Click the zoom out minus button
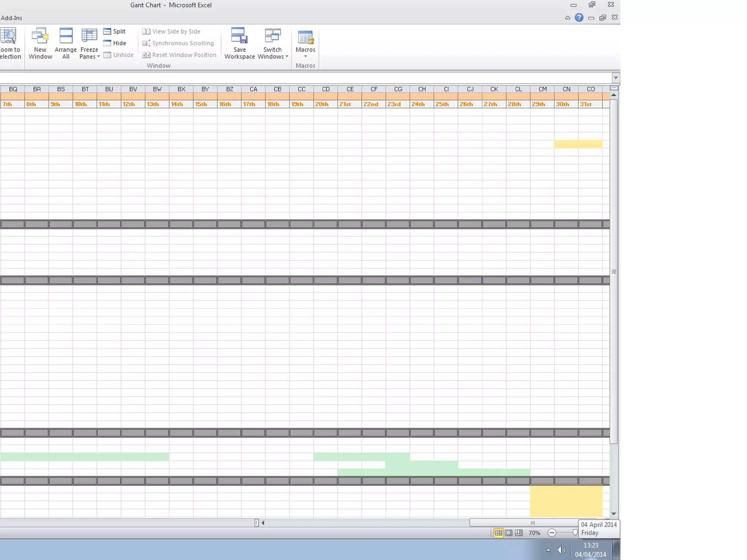Screen dimensions: 747x560 click(x=552, y=533)
